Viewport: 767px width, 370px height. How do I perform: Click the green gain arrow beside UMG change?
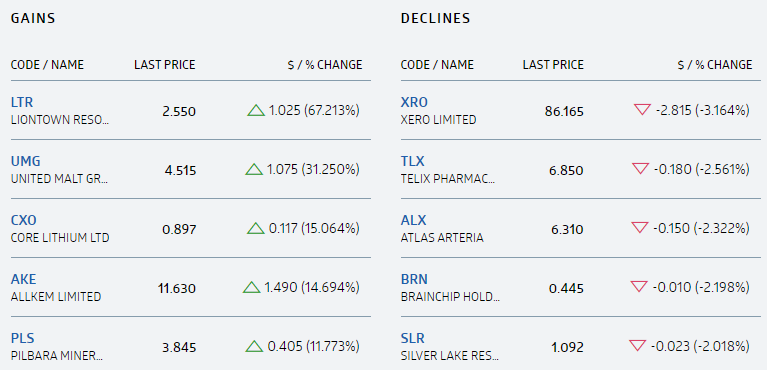pyautogui.click(x=254, y=170)
